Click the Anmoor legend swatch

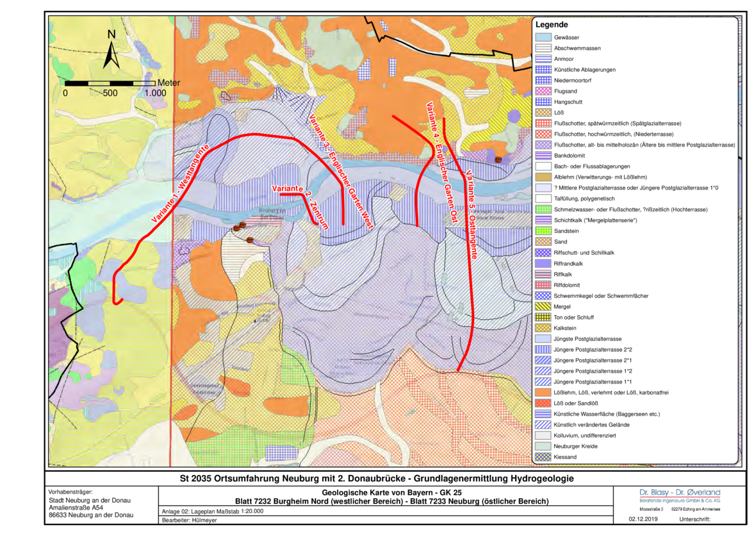pos(543,59)
